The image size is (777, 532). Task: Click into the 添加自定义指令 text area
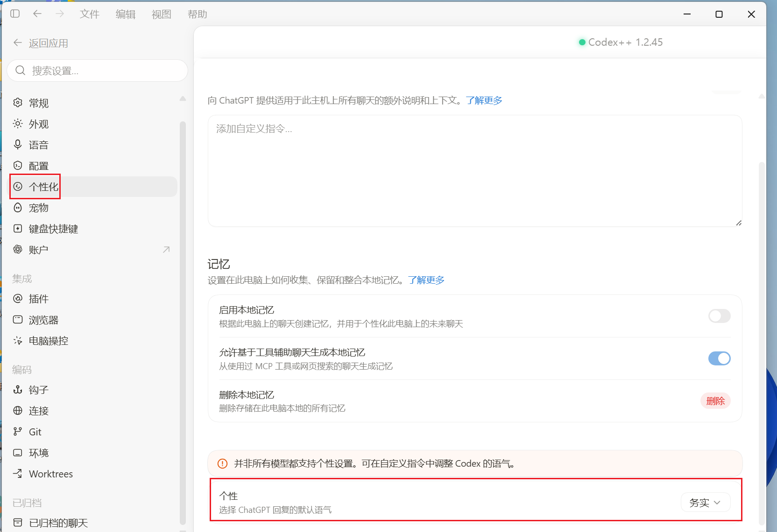pos(475,171)
